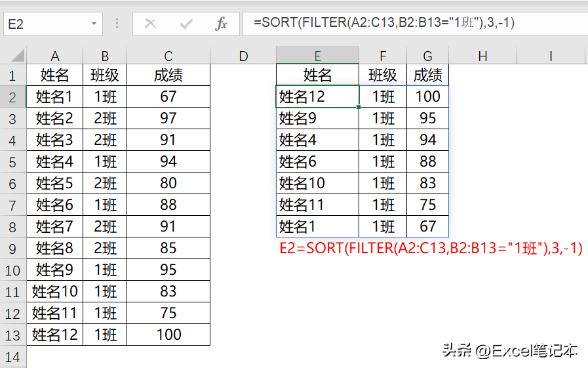Click the Enter checkmark formula bar icon
Screen dimensions: 588x368
(186, 24)
